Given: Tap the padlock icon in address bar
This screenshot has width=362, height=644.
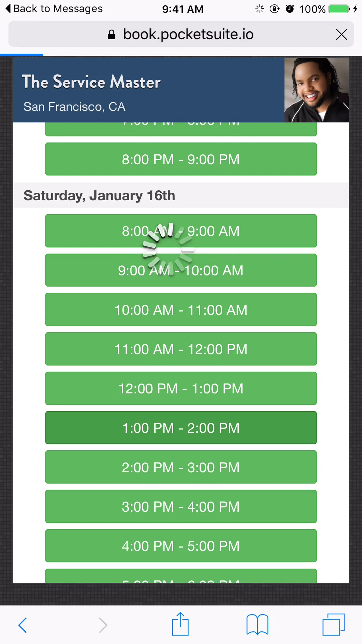Looking at the screenshot, I should (x=111, y=34).
